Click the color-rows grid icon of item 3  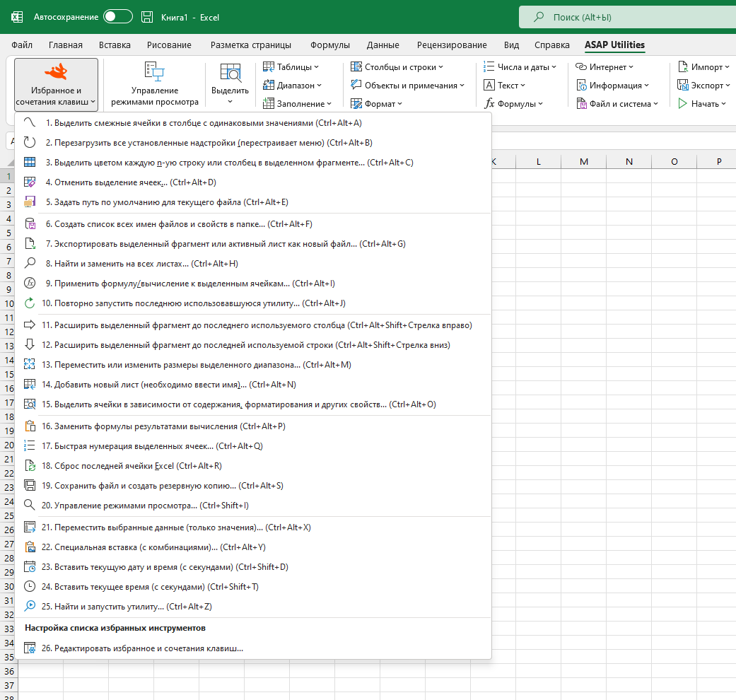[30, 162]
